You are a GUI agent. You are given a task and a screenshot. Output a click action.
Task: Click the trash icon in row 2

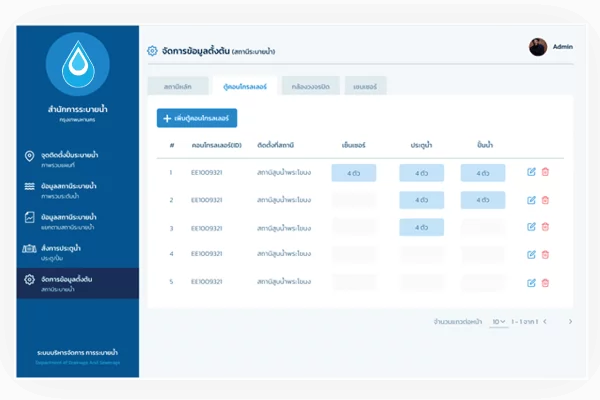545,200
